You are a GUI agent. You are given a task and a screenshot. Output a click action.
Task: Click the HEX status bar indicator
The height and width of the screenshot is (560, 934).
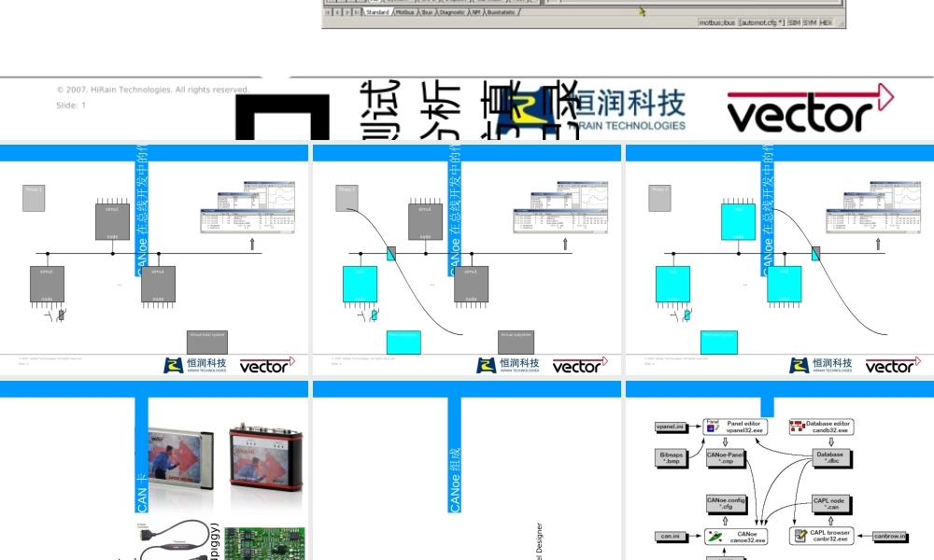click(826, 22)
